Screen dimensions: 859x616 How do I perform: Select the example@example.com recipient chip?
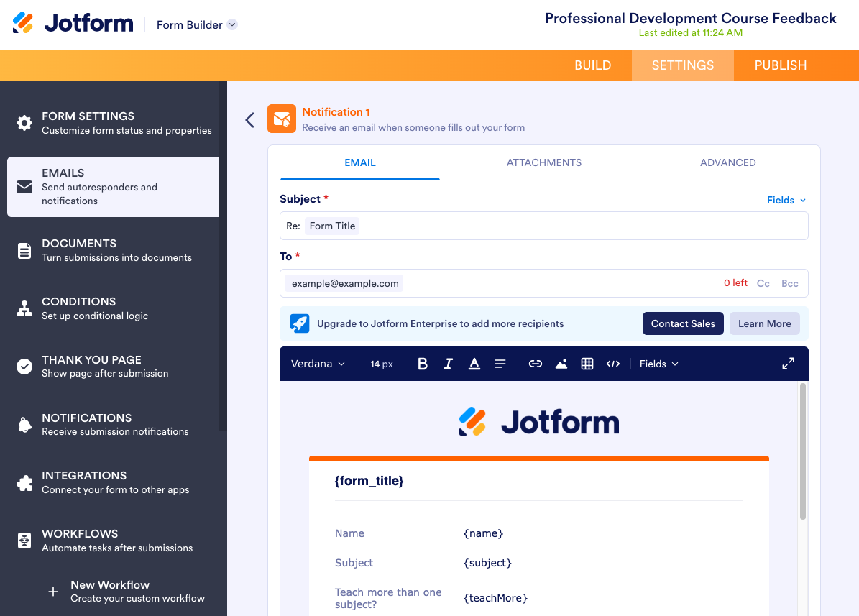[344, 283]
